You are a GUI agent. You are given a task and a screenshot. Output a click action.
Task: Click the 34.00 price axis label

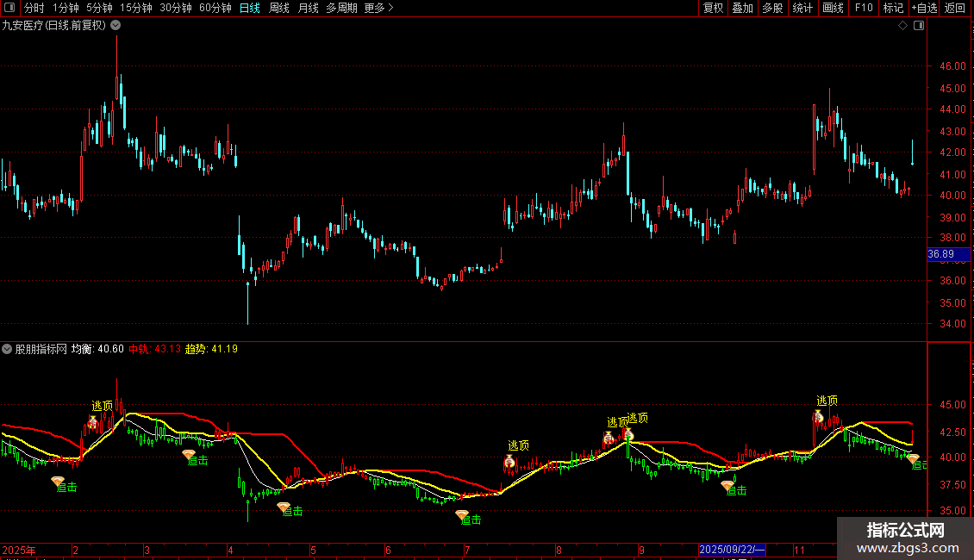click(x=952, y=323)
